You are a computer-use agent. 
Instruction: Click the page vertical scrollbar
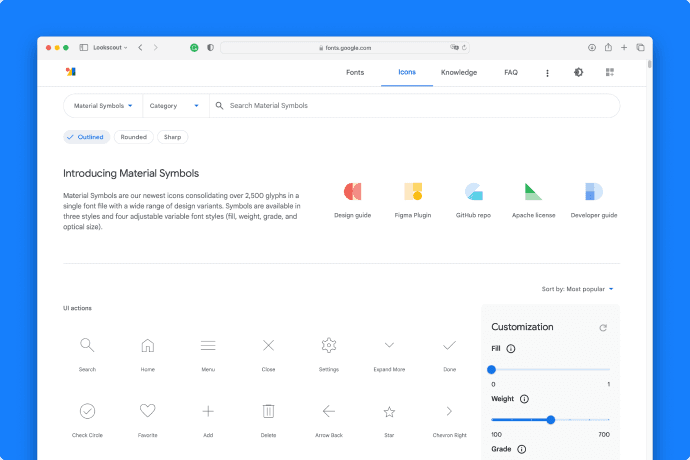[650, 65]
